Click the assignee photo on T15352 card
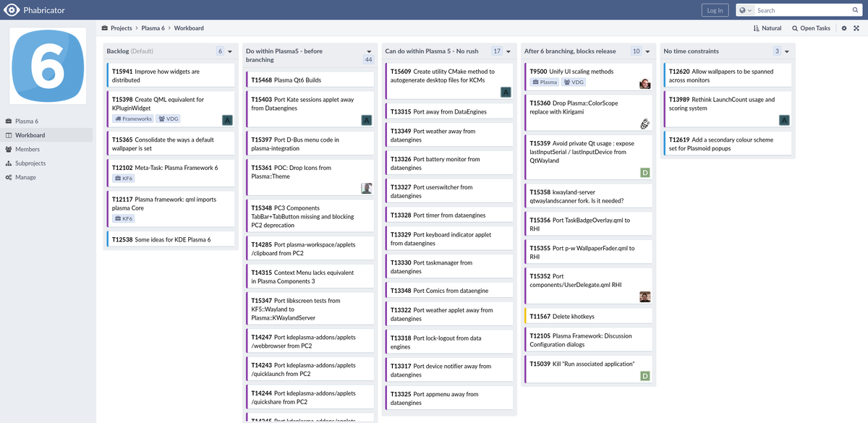The height and width of the screenshot is (423, 868). 645,296
